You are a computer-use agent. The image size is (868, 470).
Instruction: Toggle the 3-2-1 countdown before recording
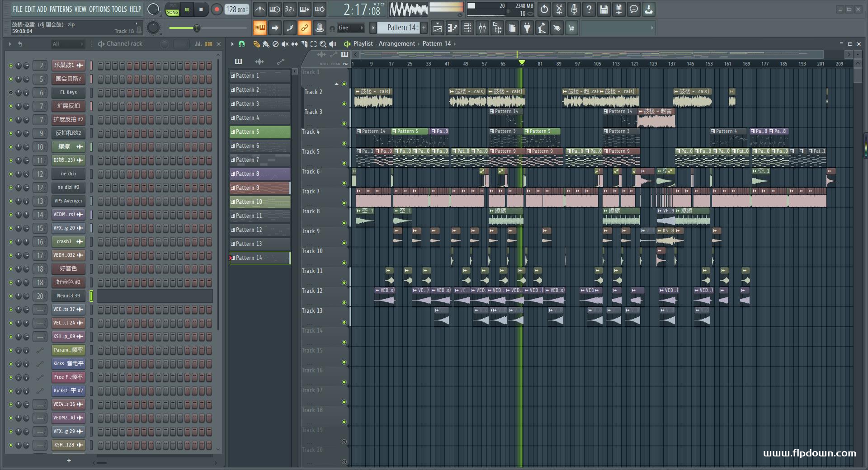click(x=289, y=9)
